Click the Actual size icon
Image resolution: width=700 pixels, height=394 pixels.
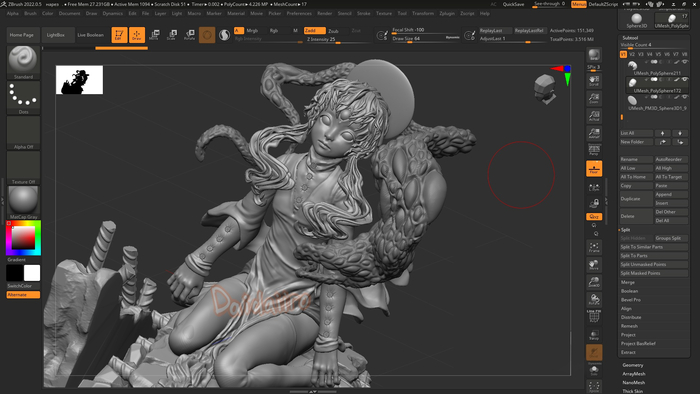coord(594,116)
